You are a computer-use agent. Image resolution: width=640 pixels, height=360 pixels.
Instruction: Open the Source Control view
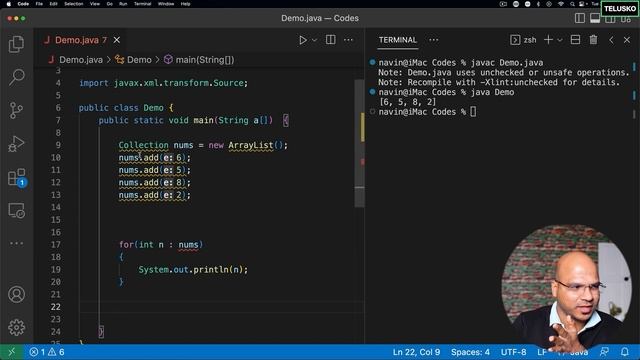click(x=16, y=110)
